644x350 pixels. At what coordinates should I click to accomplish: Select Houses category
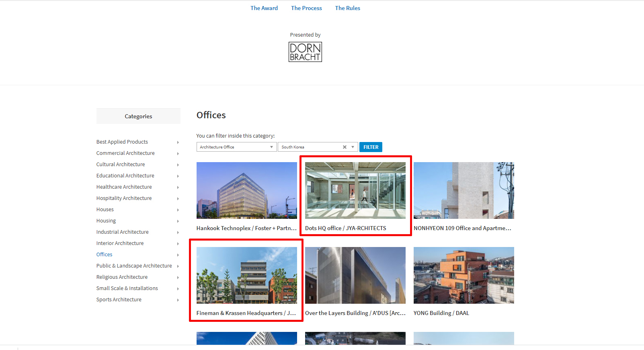105,209
